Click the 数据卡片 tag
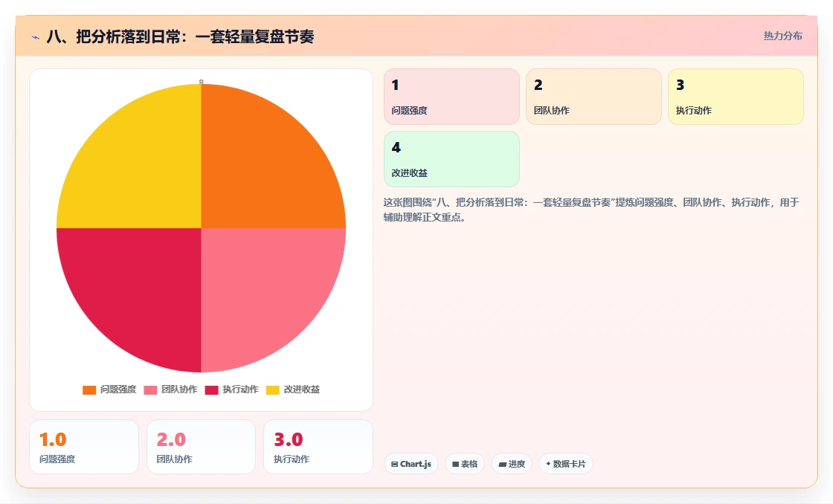Viewport: 833px width, 504px height. pyautogui.click(x=566, y=464)
